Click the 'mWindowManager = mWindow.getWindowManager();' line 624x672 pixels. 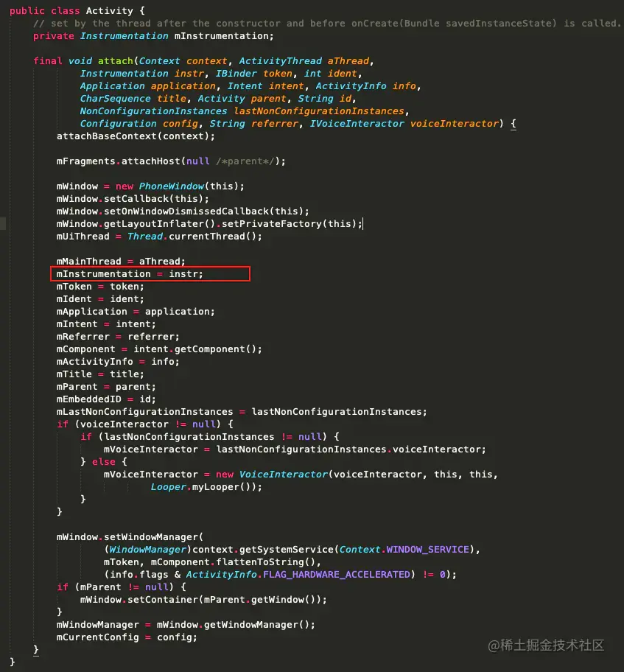coord(186,625)
